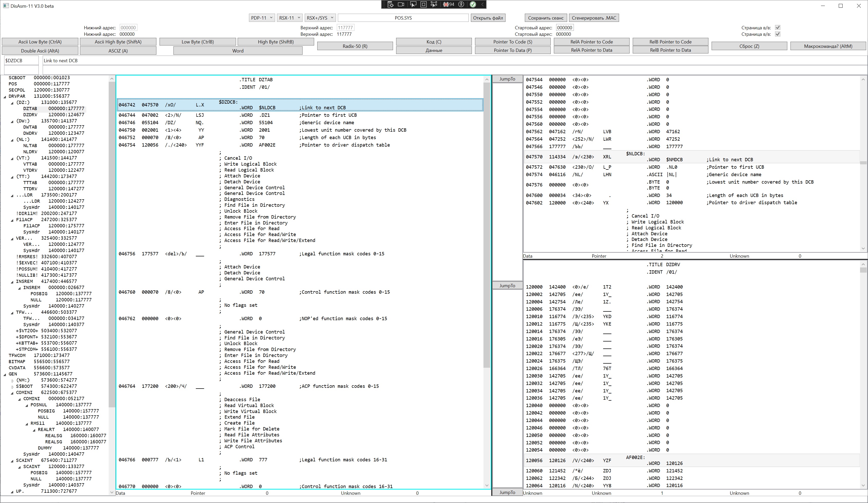Toggle the Display Layout Adorners icon

coord(424,4)
